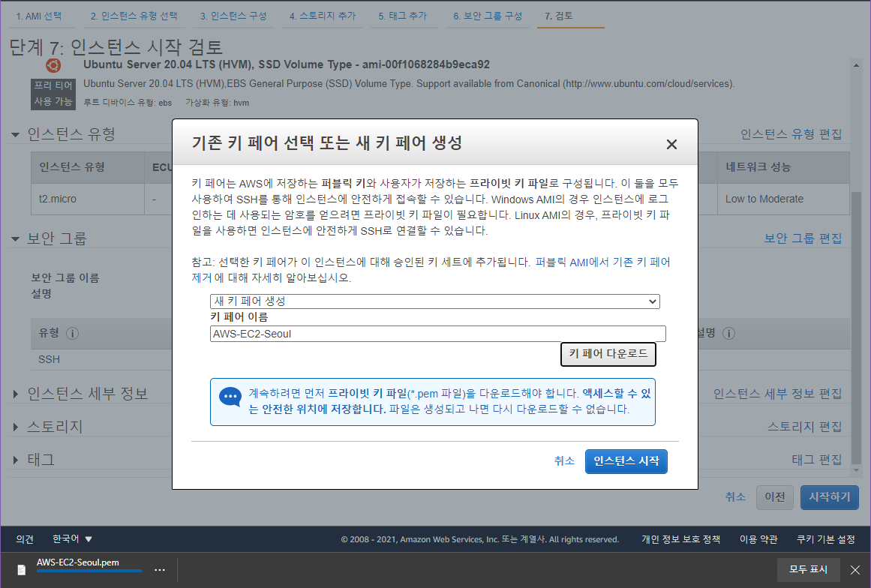Open the 새 키 페어 생성 dropdown
This screenshot has height=588, width=871.
point(435,301)
